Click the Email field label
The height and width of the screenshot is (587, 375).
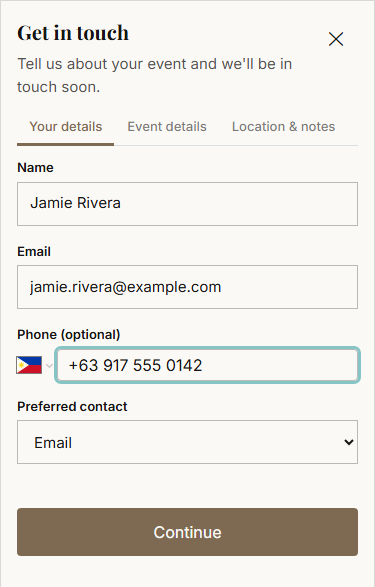coord(34,251)
